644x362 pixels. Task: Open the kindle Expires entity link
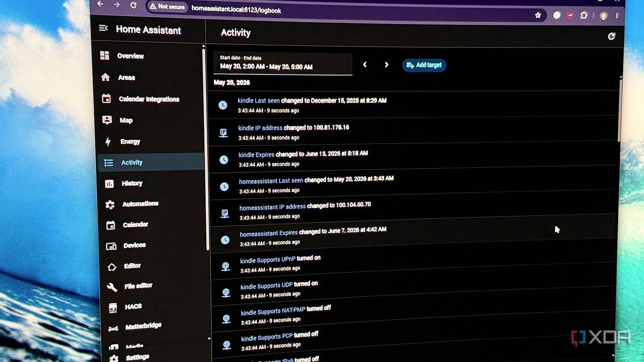(x=256, y=154)
